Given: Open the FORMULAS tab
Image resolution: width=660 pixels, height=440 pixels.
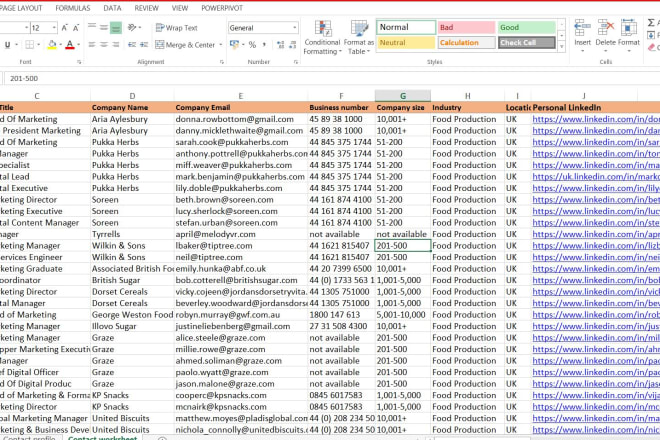Looking at the screenshot, I should [x=73, y=8].
